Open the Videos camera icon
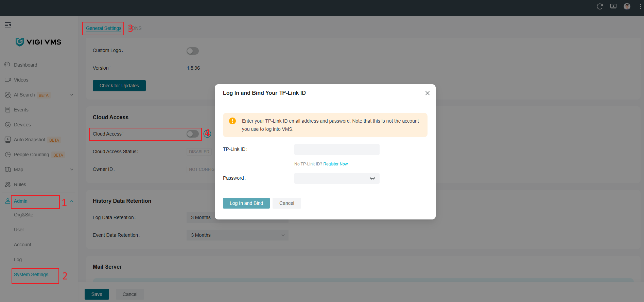The height and width of the screenshot is (302, 644). 8,80
